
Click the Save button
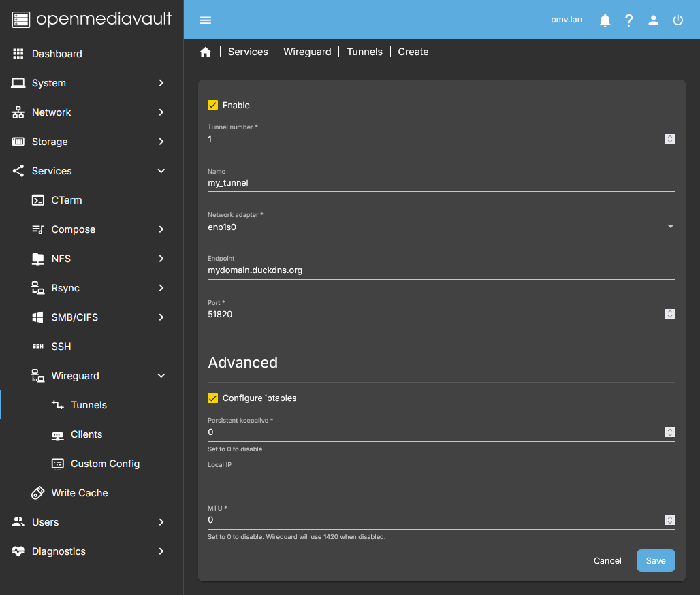coord(655,561)
